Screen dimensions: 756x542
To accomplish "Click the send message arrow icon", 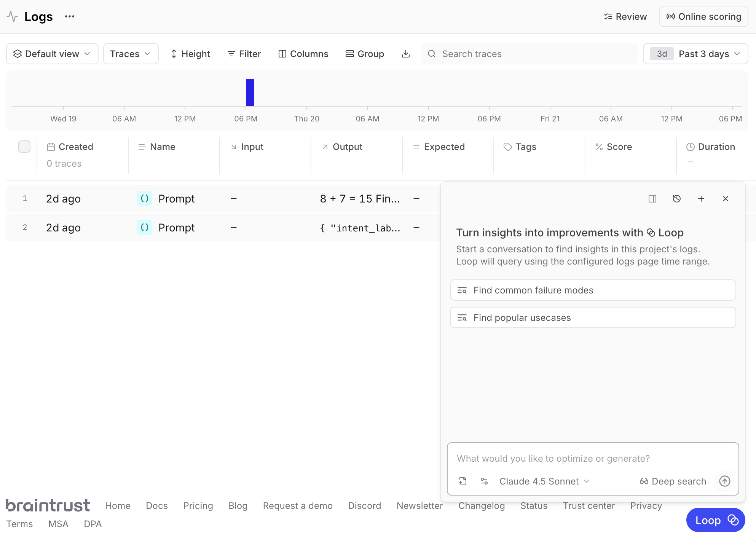I will click(724, 481).
